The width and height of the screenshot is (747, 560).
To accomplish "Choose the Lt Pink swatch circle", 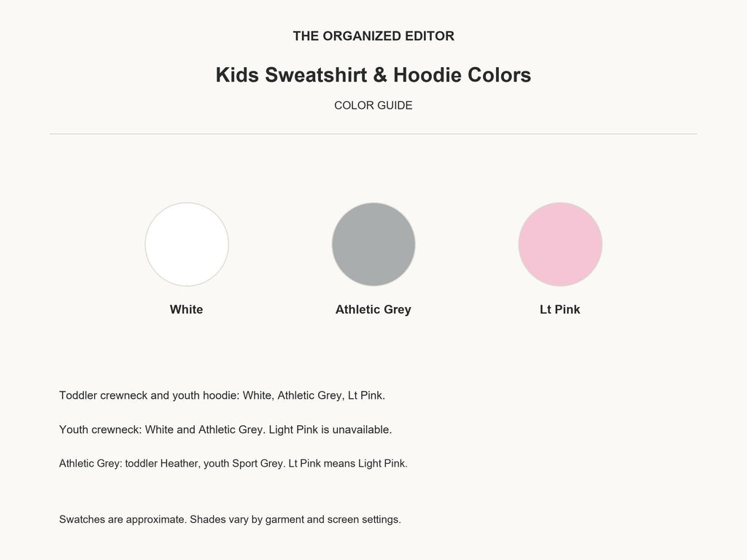I will [560, 244].
